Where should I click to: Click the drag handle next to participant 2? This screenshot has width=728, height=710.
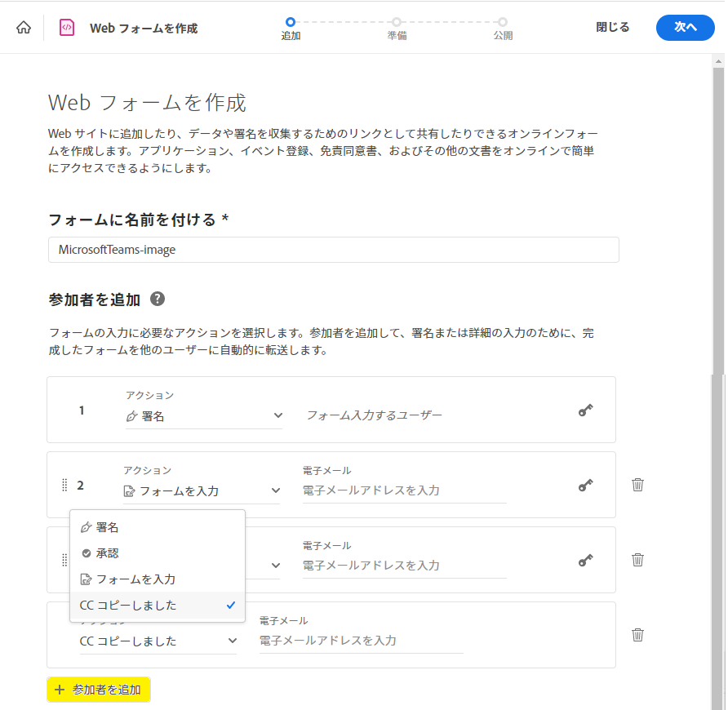64,485
